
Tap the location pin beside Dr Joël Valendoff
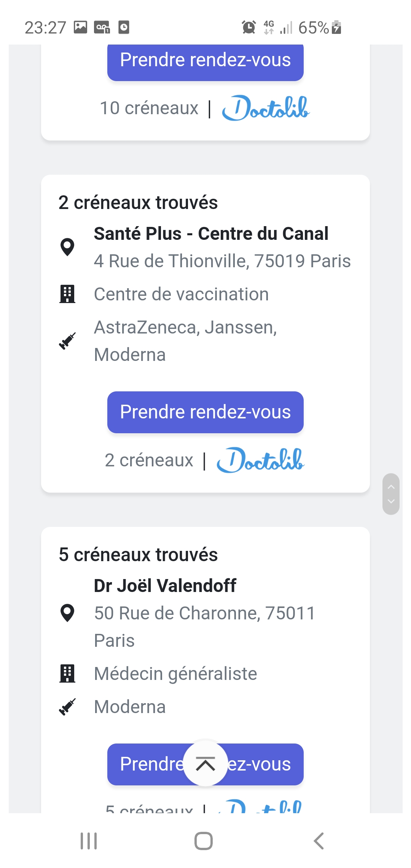pos(67,613)
